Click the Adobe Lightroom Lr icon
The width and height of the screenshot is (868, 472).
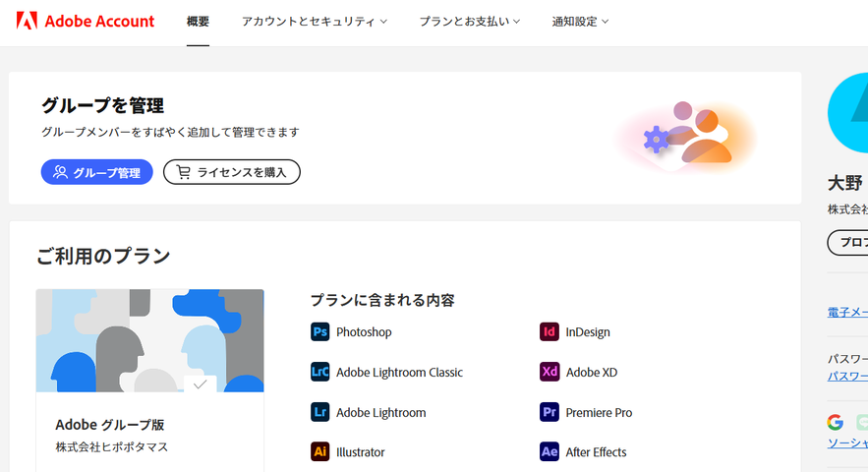pos(319,412)
